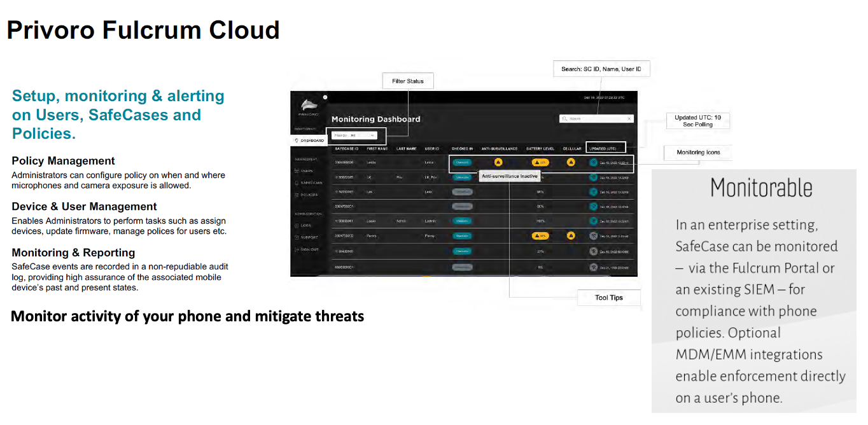868x425 pixels.
Task: Click the teal Wi-Fi status icon in first row
Action: [x=593, y=162]
